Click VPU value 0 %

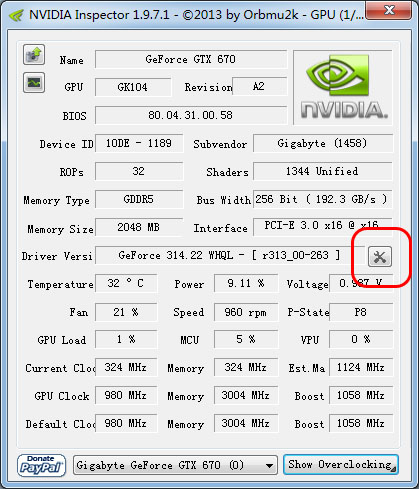point(361,339)
